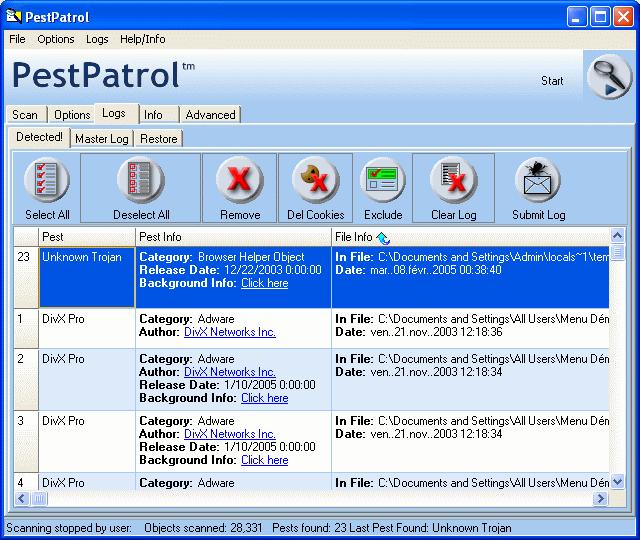Open Click here background info in row 2
The image size is (640, 540).
[x=264, y=398]
